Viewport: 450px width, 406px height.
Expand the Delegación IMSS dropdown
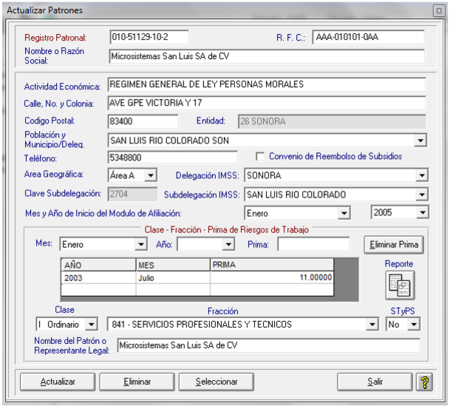coord(422,175)
